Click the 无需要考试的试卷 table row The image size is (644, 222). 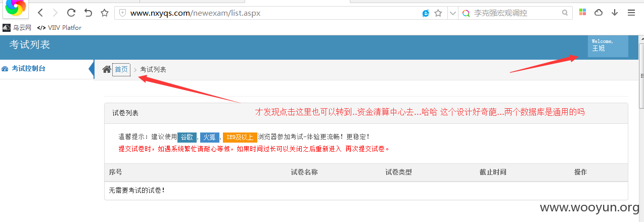coord(366,191)
